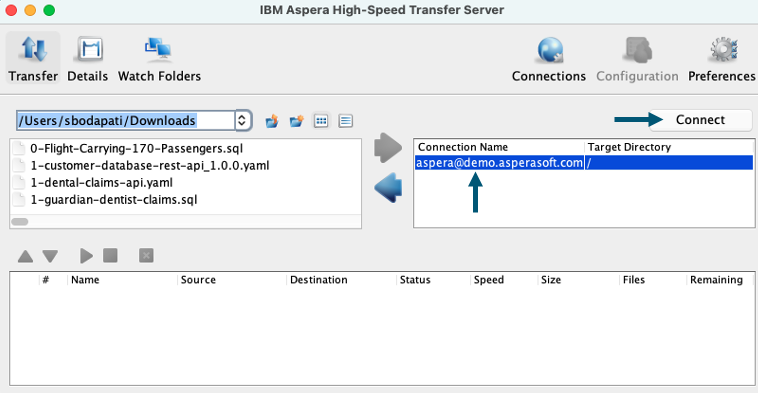Expand the local path dropdown stepper

coord(243,120)
